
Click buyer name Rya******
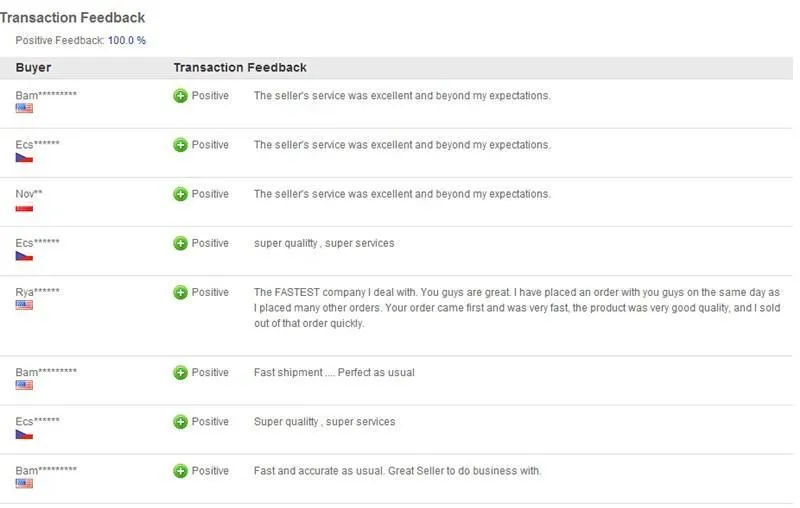(37, 292)
